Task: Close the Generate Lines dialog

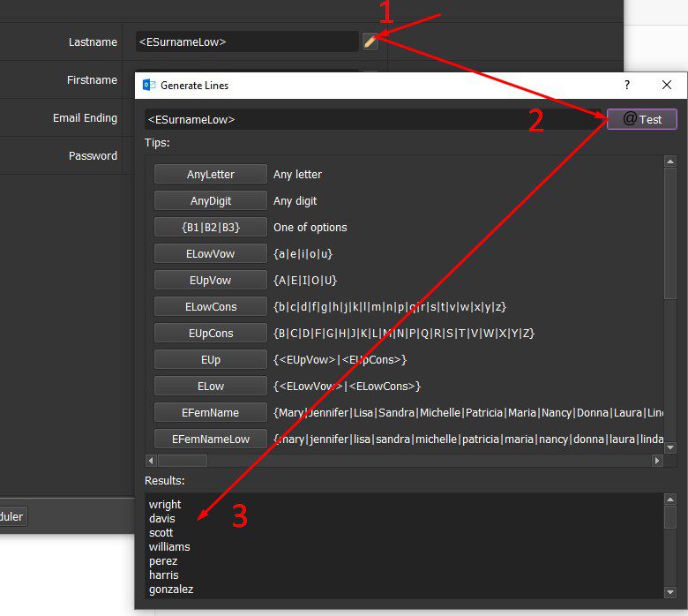Action: [x=667, y=85]
